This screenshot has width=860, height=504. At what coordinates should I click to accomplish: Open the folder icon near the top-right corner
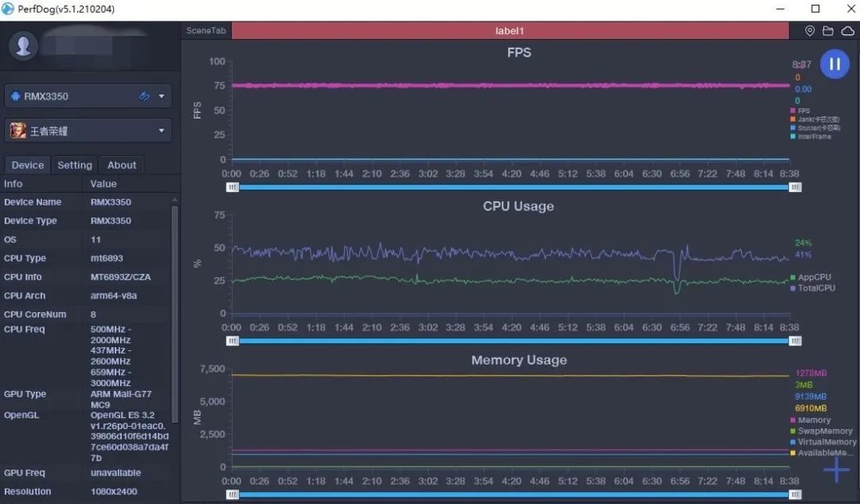[x=828, y=30]
